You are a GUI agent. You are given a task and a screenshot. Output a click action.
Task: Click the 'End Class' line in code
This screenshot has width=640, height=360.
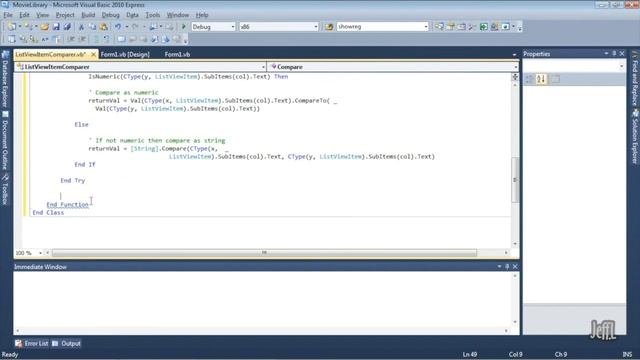48,213
